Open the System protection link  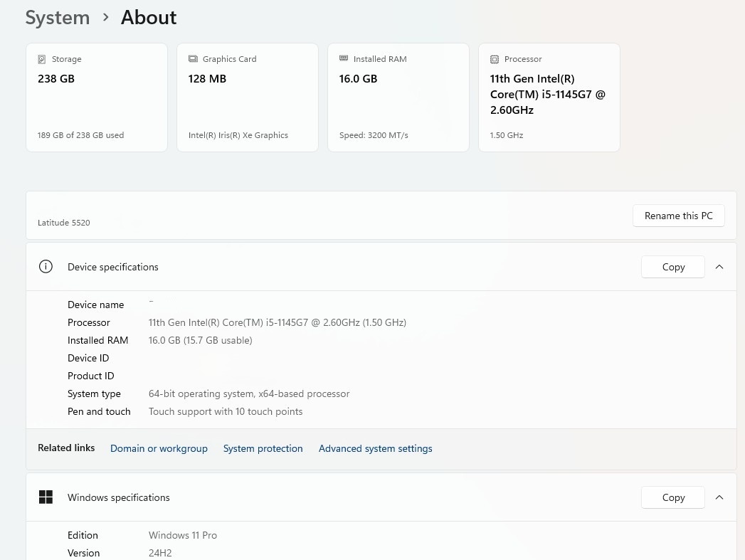coord(263,448)
